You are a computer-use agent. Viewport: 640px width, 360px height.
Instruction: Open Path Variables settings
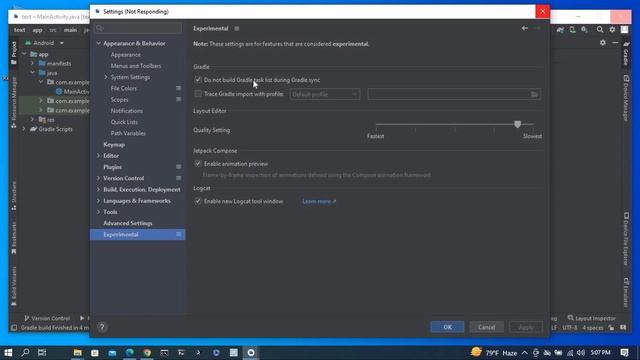[x=128, y=133]
